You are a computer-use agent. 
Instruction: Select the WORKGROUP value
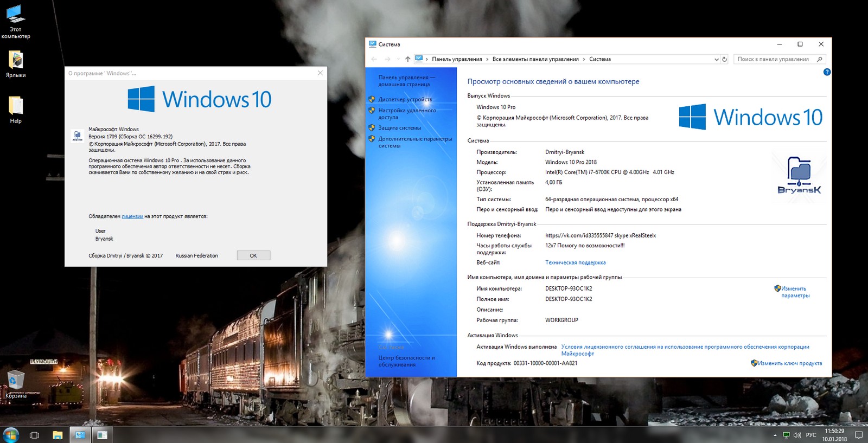561,320
